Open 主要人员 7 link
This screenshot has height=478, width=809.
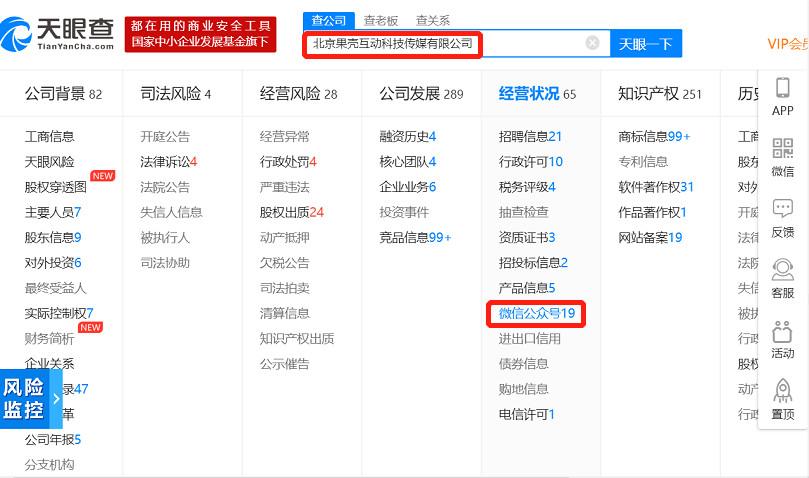(x=53, y=212)
